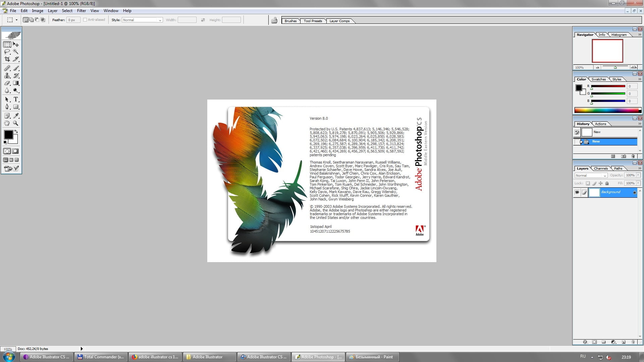This screenshot has height=362, width=644.
Task: Create new snapshot in History panel
Action: coord(623,156)
